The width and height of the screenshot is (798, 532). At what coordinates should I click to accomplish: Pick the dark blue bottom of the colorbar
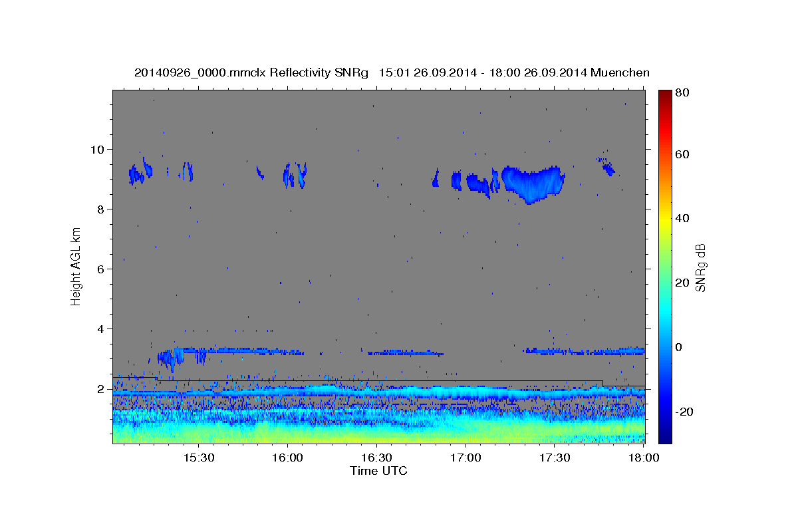coord(665,436)
